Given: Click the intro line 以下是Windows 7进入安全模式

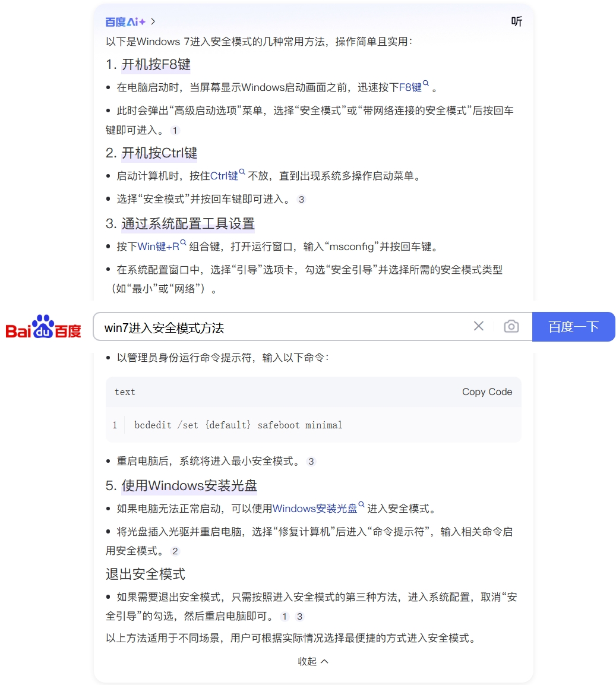Looking at the screenshot, I should coord(258,42).
